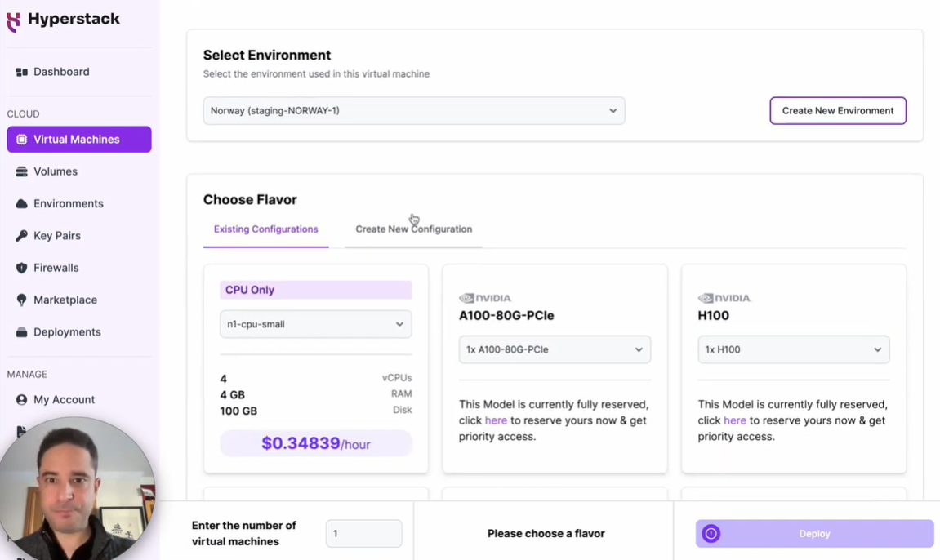Expand the n1-cpu-small flavor dropdown
The height and width of the screenshot is (560, 940).
(315, 324)
